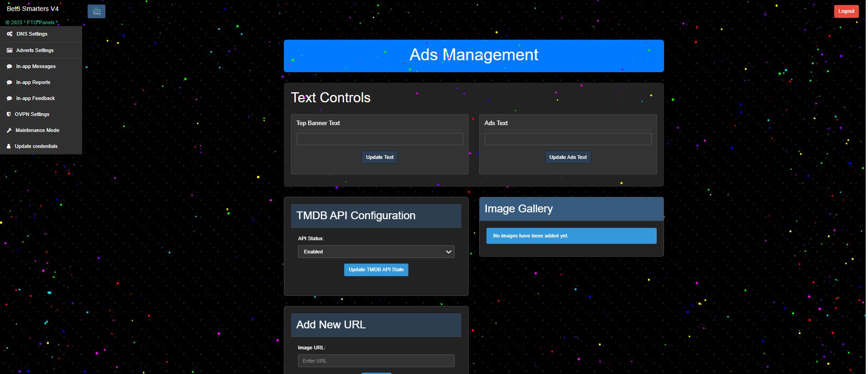Click the picture icon beside Adverts Settings
Image resolution: width=868 pixels, height=374 pixels.
click(x=10, y=51)
